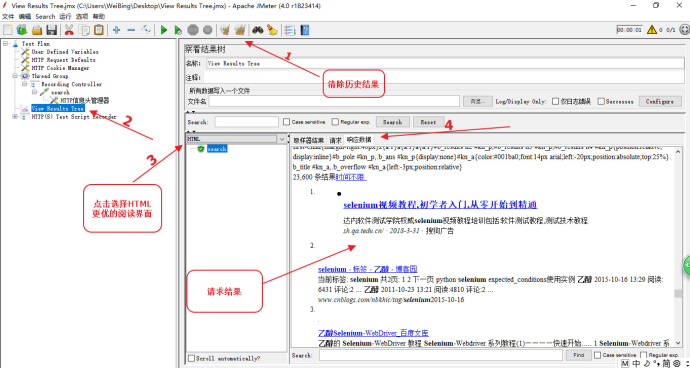Click the Find button
690x368 pixels.
point(579,355)
